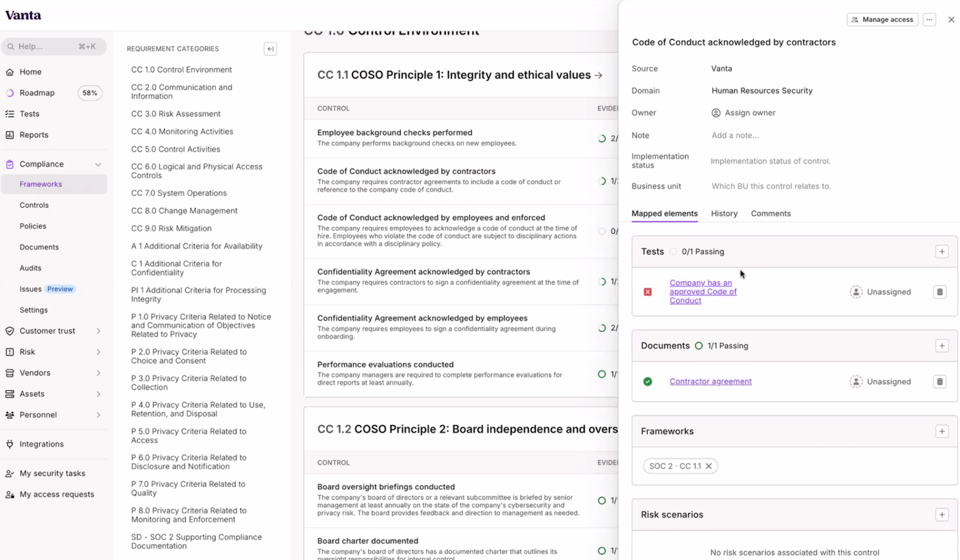Image resolution: width=960 pixels, height=560 pixels.
Task: Expand the Risk menu chevron
Action: coord(98,352)
